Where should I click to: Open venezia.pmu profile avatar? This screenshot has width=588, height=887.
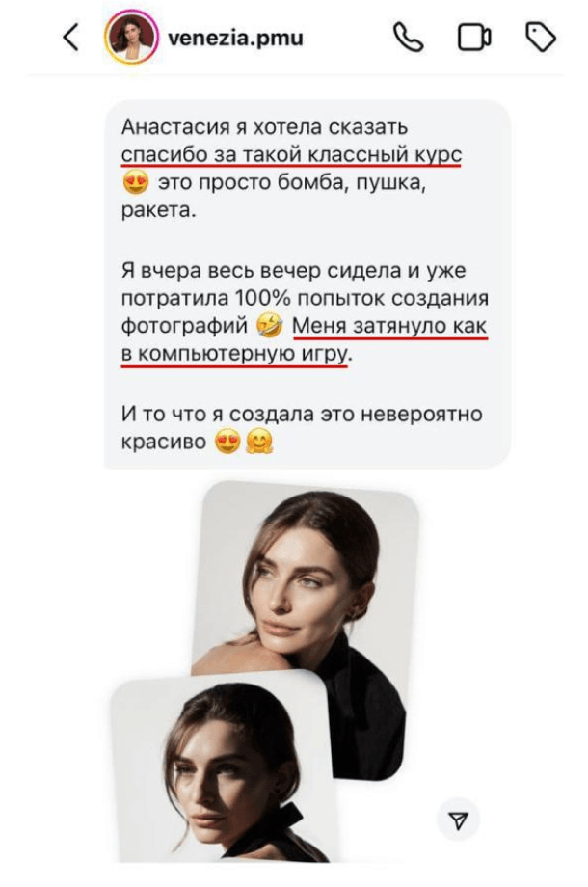pyautogui.click(x=131, y=38)
